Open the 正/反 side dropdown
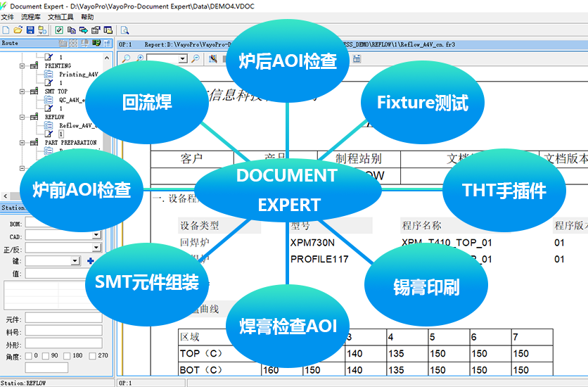The width and height of the screenshot is (588, 387). 96,248
